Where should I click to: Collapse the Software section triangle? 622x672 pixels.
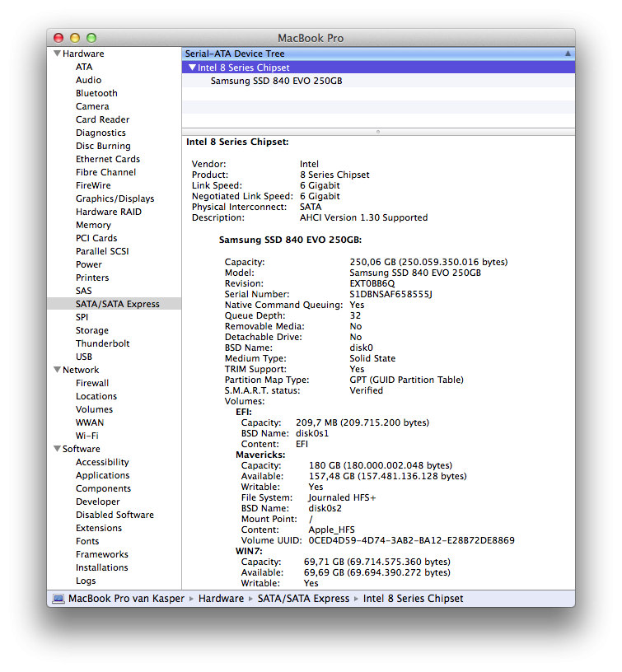coord(57,449)
